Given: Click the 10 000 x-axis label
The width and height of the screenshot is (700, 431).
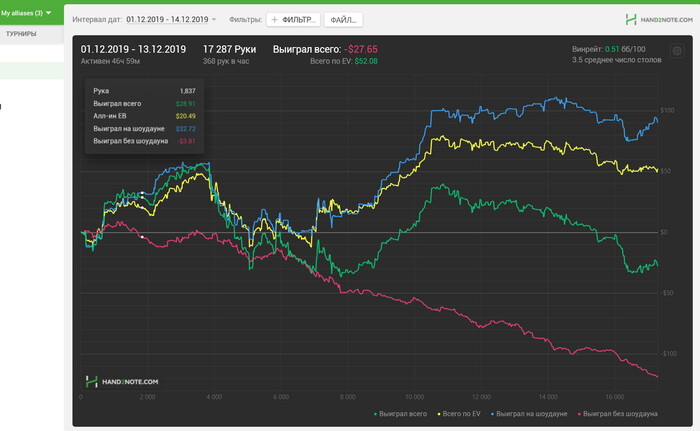Looking at the screenshot, I should (x=414, y=397).
